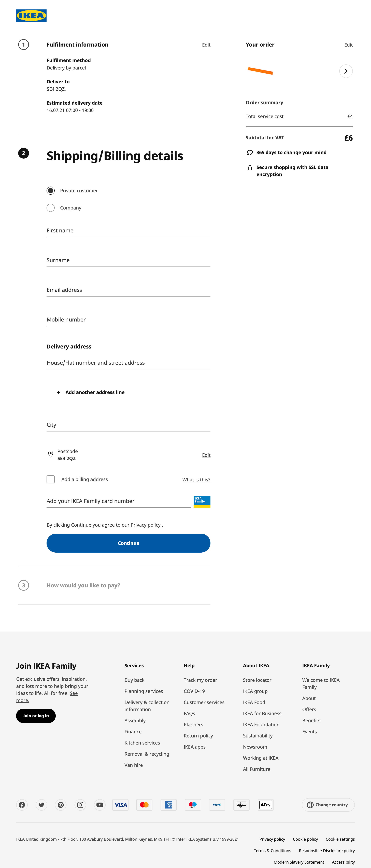This screenshot has width=371, height=868.
Task: Open IKEA's Twitter profile
Action: point(41,805)
